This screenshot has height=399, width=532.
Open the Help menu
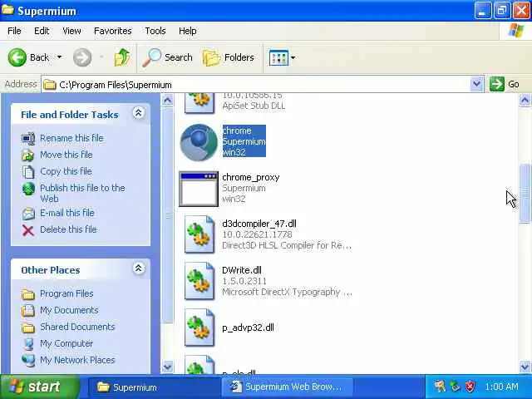coord(187,31)
